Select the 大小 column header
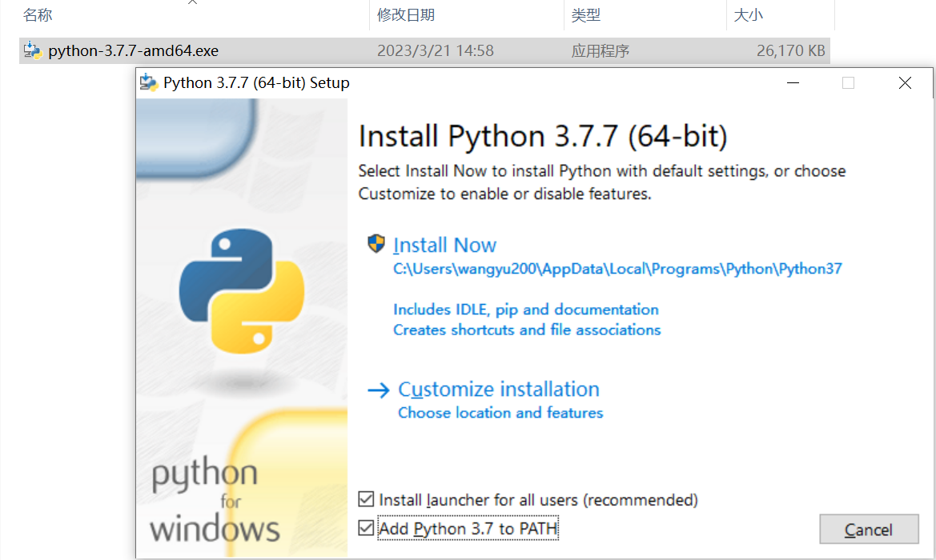Screen dimensions: 936x560 point(747,14)
